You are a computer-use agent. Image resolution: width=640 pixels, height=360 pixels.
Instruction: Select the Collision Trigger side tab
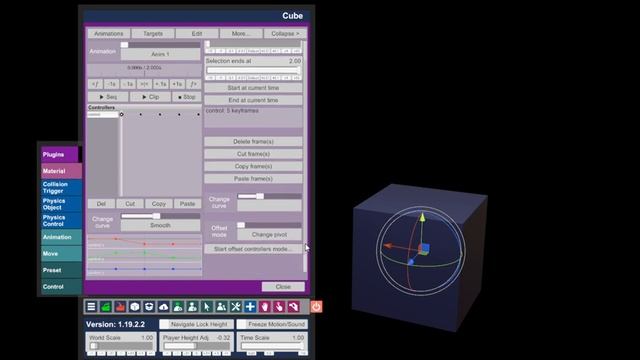coord(61,187)
